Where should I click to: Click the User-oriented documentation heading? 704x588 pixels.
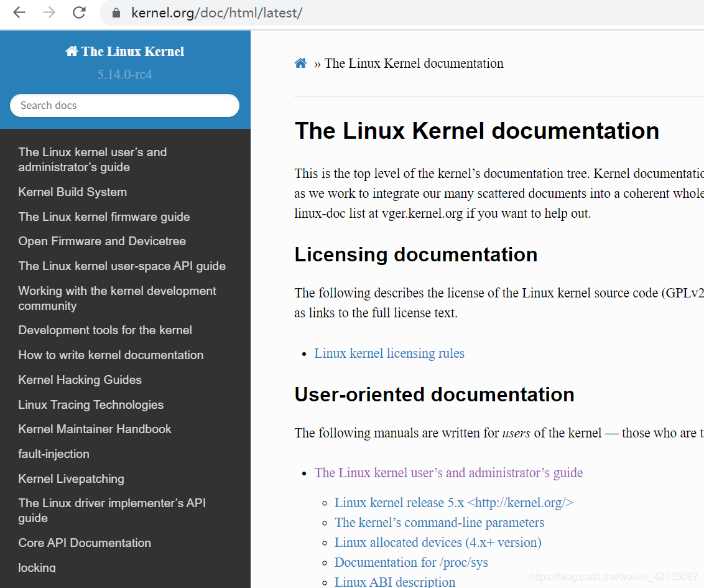pyautogui.click(x=434, y=394)
